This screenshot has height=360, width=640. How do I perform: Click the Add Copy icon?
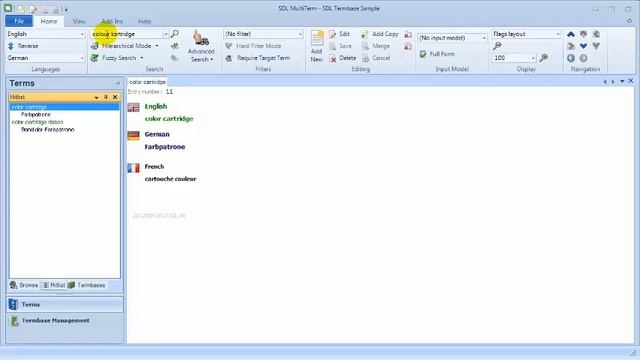coord(365,34)
